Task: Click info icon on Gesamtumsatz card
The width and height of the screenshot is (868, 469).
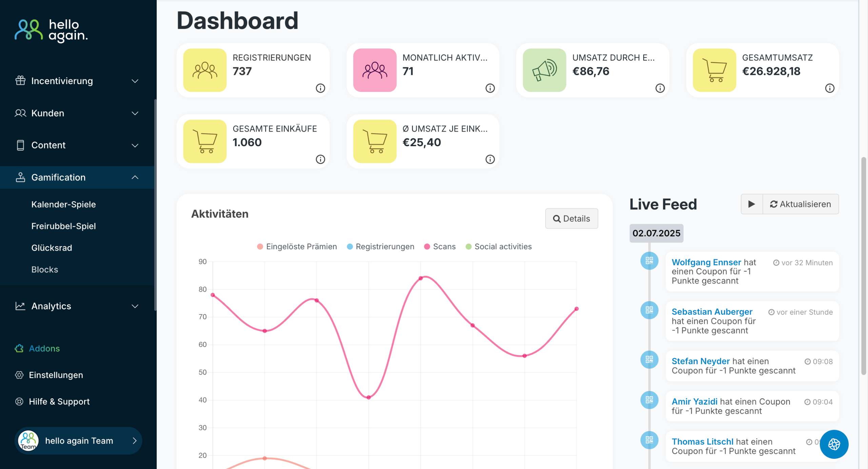Action: tap(829, 88)
